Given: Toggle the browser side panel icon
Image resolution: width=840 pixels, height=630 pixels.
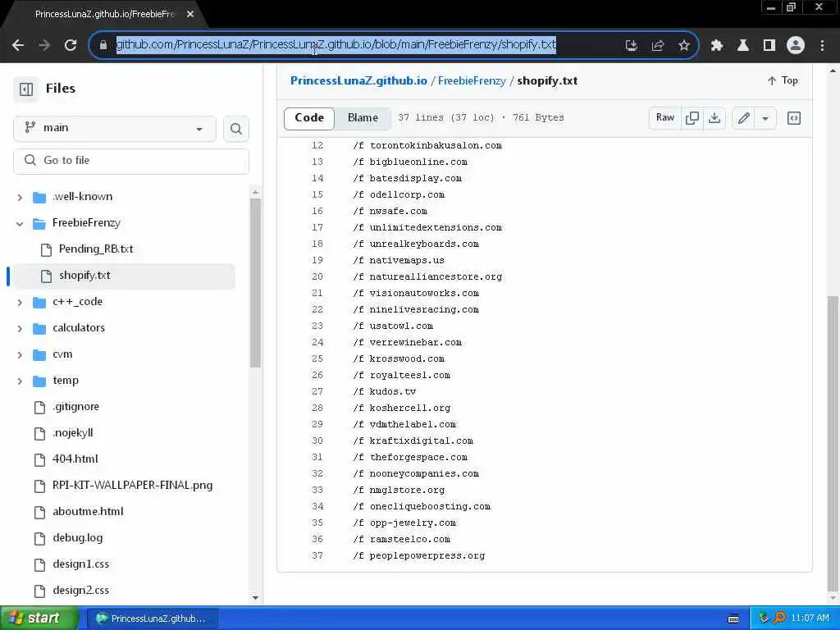Looking at the screenshot, I should (x=769, y=45).
